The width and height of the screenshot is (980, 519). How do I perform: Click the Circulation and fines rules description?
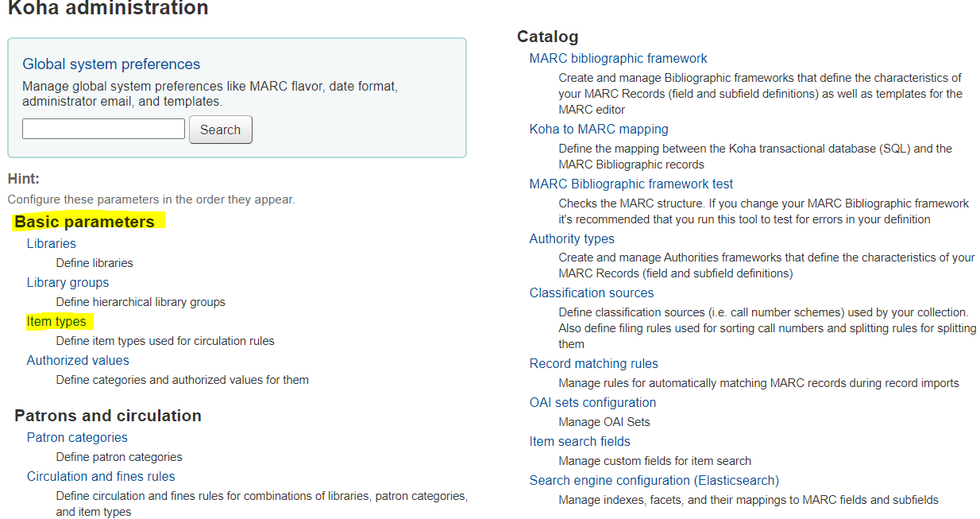click(262, 504)
